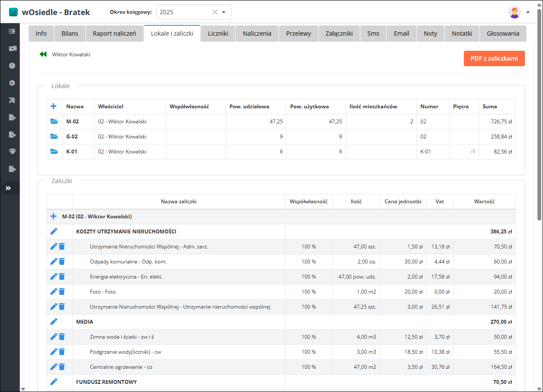
Task: Click the diamond icon in sidebar
Action: (x=12, y=151)
